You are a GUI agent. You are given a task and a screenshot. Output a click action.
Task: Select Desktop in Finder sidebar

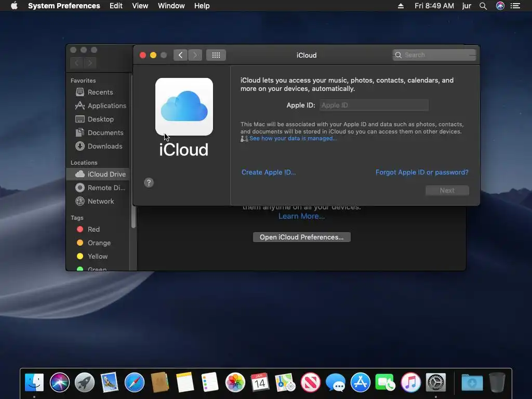98,119
